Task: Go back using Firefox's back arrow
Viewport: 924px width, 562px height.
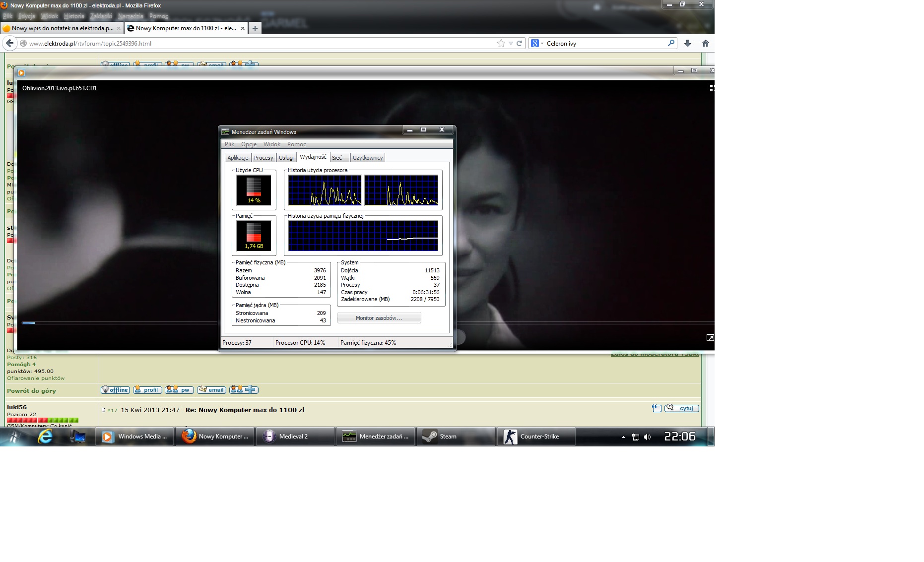Action: pos(9,43)
